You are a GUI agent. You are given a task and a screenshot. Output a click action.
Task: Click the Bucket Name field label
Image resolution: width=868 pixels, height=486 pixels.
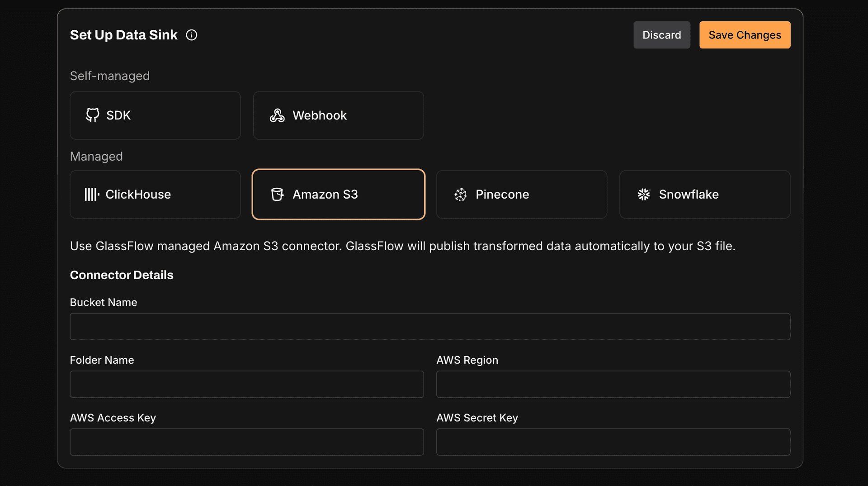pos(104,302)
